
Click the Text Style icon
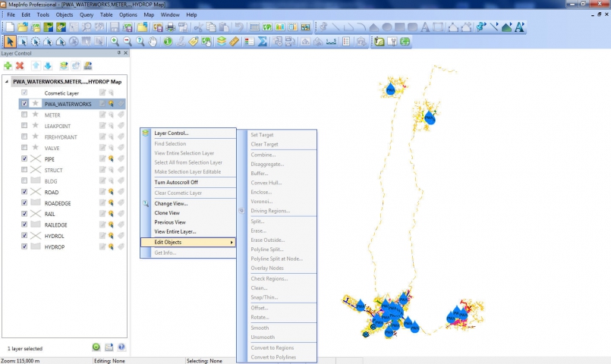point(519,27)
